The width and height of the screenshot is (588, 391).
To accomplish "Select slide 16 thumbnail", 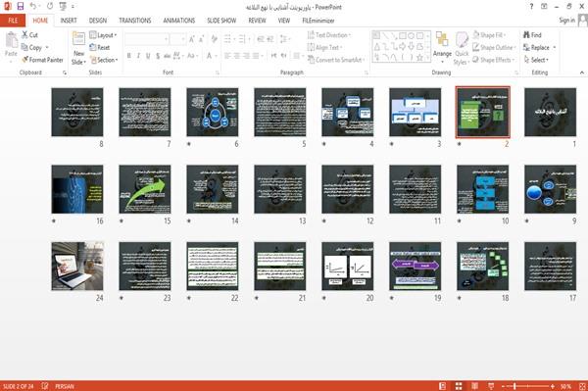I will pos(77,189).
